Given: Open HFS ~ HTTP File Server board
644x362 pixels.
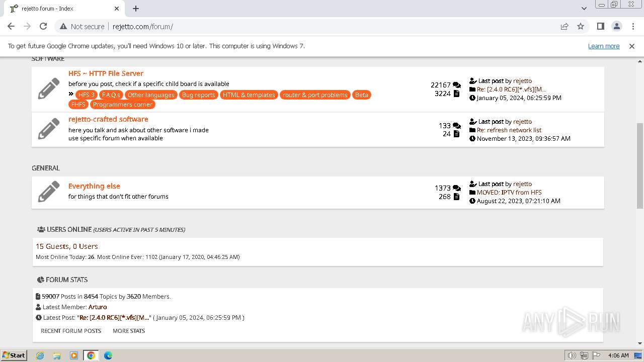Looking at the screenshot, I should point(106,73).
